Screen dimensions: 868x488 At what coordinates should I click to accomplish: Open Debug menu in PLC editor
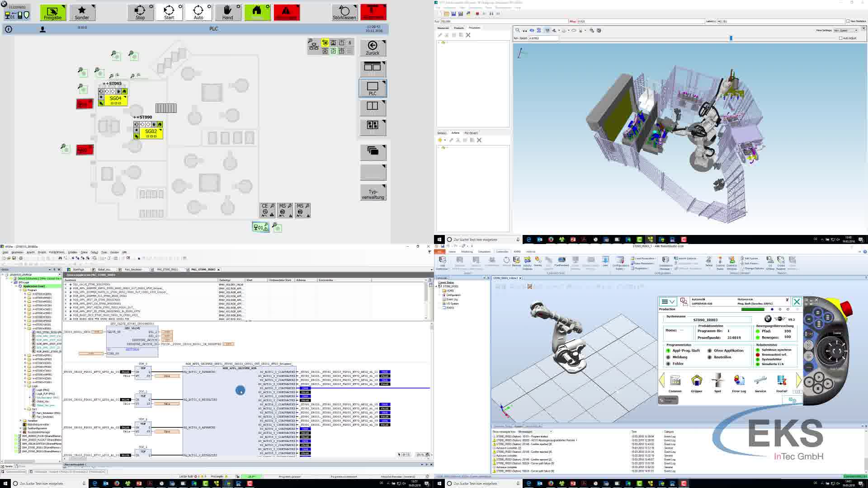click(x=94, y=252)
